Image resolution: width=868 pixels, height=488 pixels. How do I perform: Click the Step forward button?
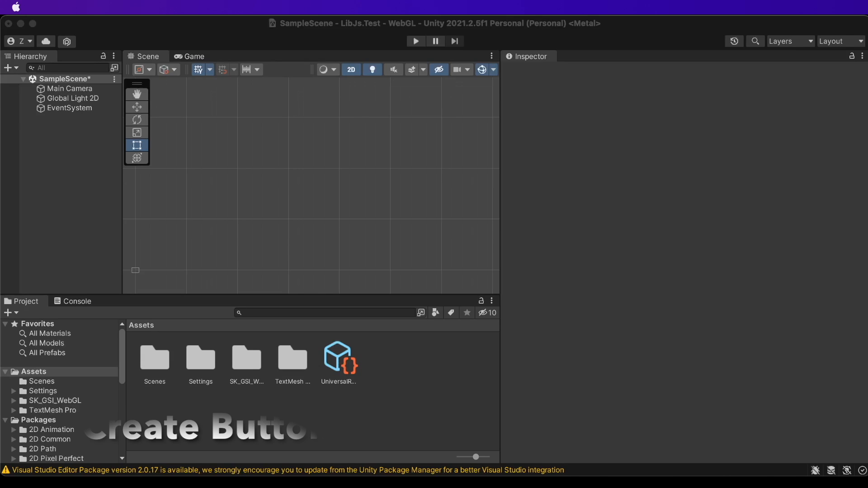454,41
